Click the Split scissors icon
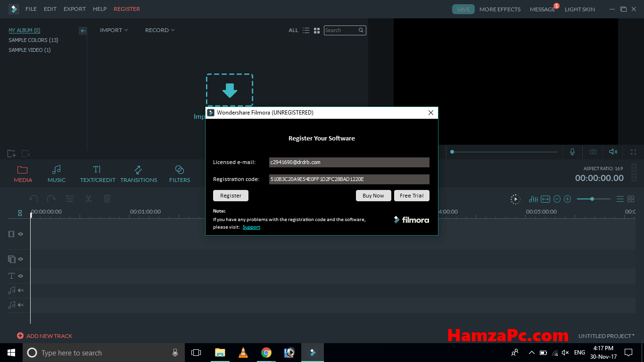The image size is (644, 362). click(x=88, y=199)
